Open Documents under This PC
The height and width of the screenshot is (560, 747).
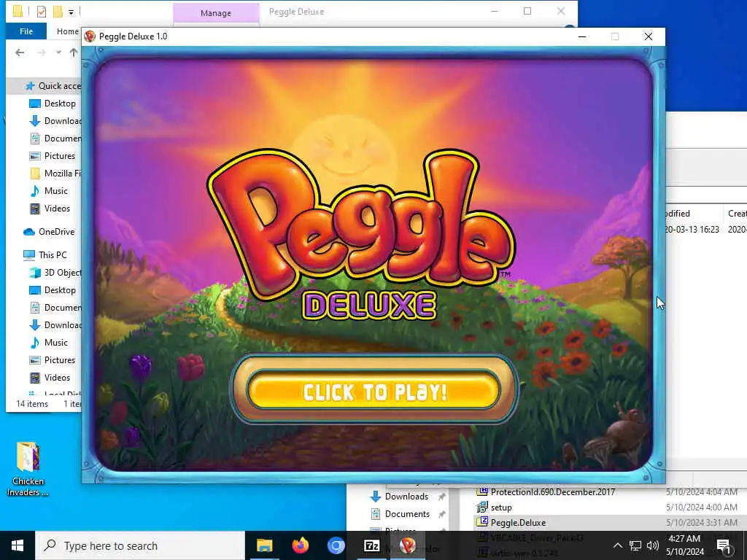tap(55, 308)
